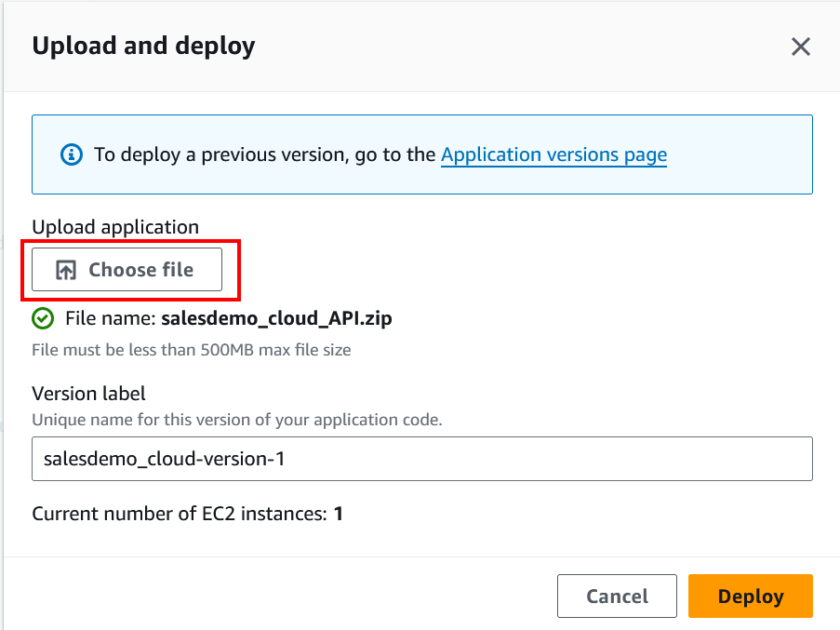Viewport: 840px width, 630px height.
Task: Click inside the salesdemo_cloud-version-1 field
Action: (x=422, y=458)
